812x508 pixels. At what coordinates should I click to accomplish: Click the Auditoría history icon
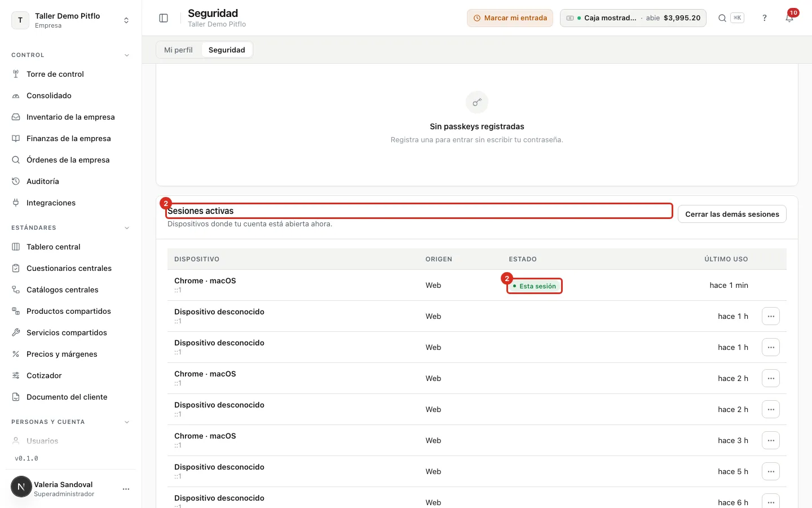[x=16, y=181]
